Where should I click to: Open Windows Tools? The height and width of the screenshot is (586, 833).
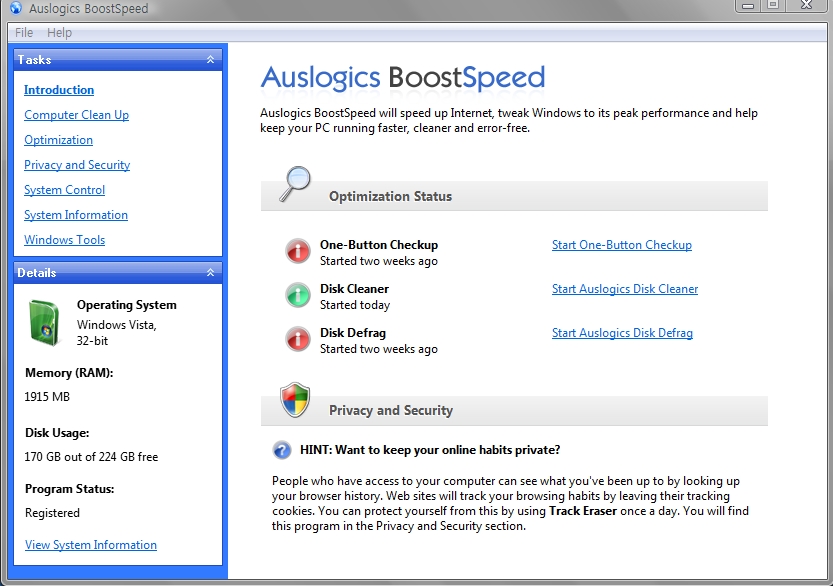click(64, 240)
